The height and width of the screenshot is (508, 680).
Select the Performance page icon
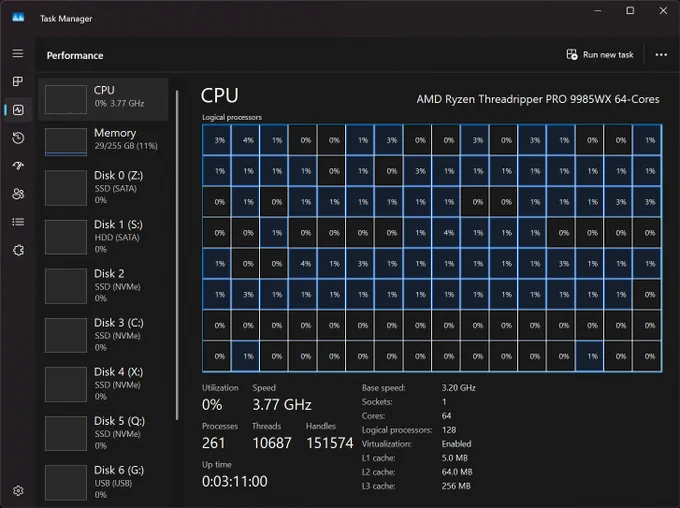pos(18,109)
